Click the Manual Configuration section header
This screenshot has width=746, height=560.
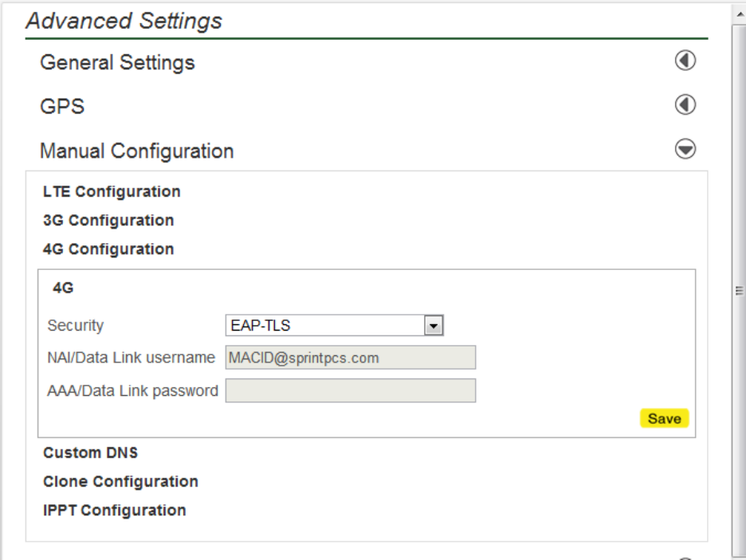[x=136, y=151]
